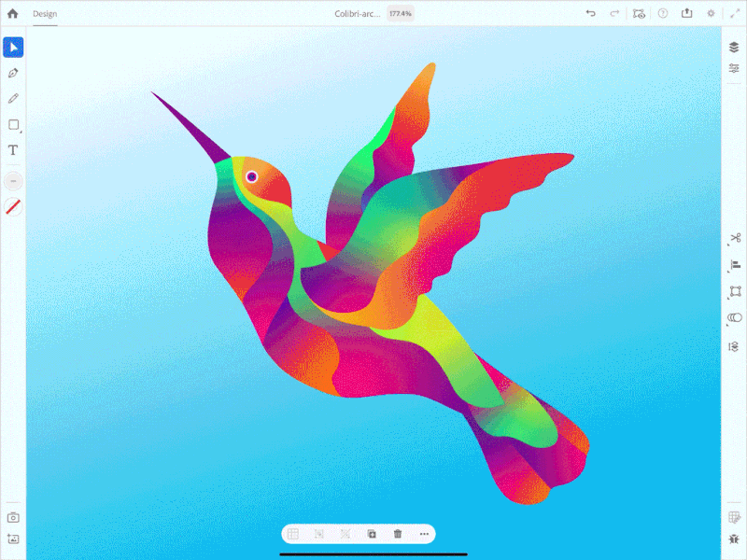Duplicate selection using copy icon in bottom bar
Viewport: 747px width, 560px height.
click(372, 534)
